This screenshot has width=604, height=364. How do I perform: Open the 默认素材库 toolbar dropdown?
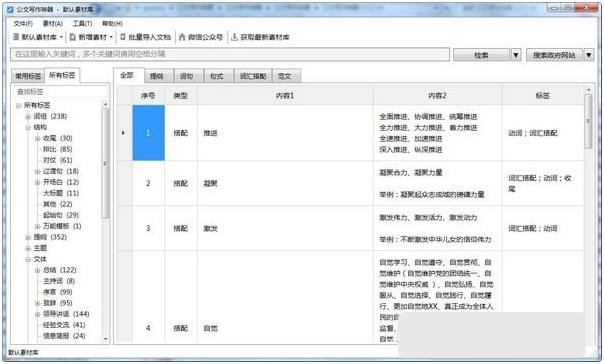[x=38, y=37]
